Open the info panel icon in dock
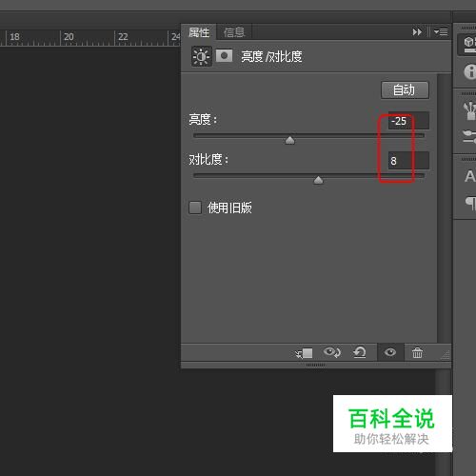476x476 pixels. pos(469,71)
